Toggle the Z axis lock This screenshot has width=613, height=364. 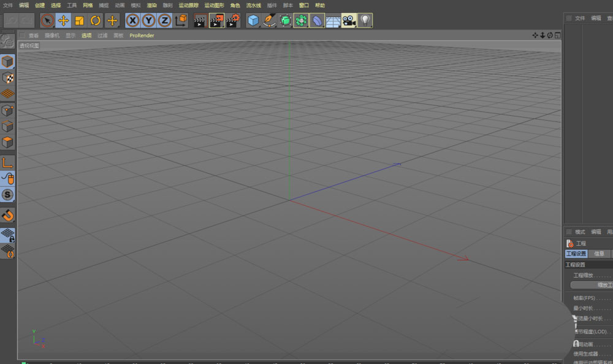coord(164,21)
